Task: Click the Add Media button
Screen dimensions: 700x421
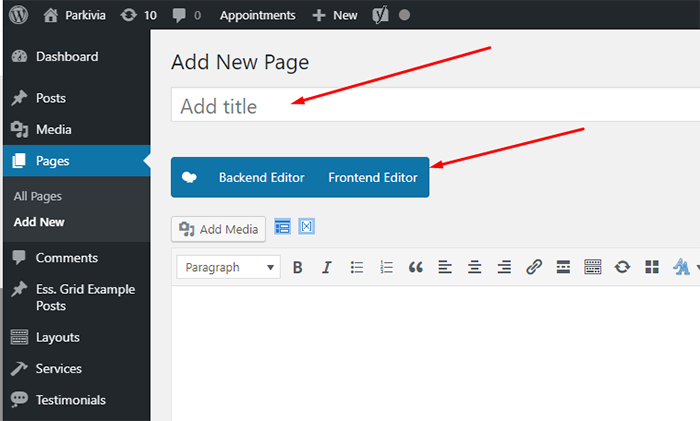Action: point(219,229)
